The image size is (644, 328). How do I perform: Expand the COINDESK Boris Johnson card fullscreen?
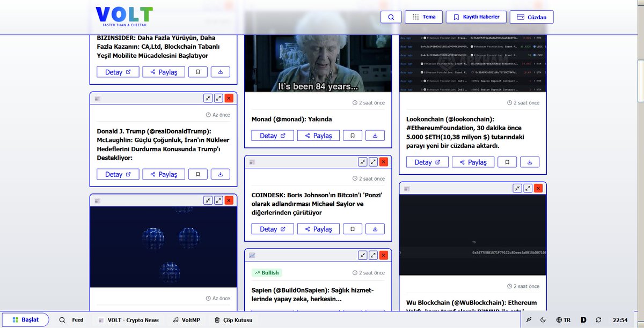373,162
